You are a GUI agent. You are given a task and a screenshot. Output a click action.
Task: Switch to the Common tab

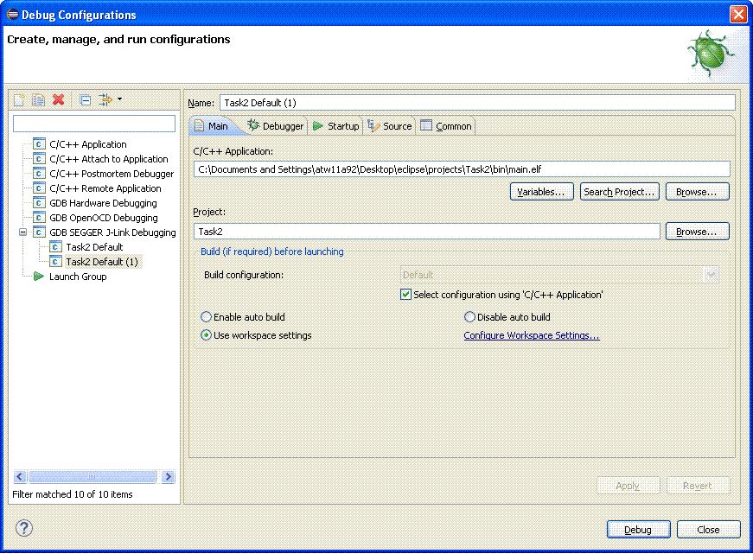(x=446, y=125)
